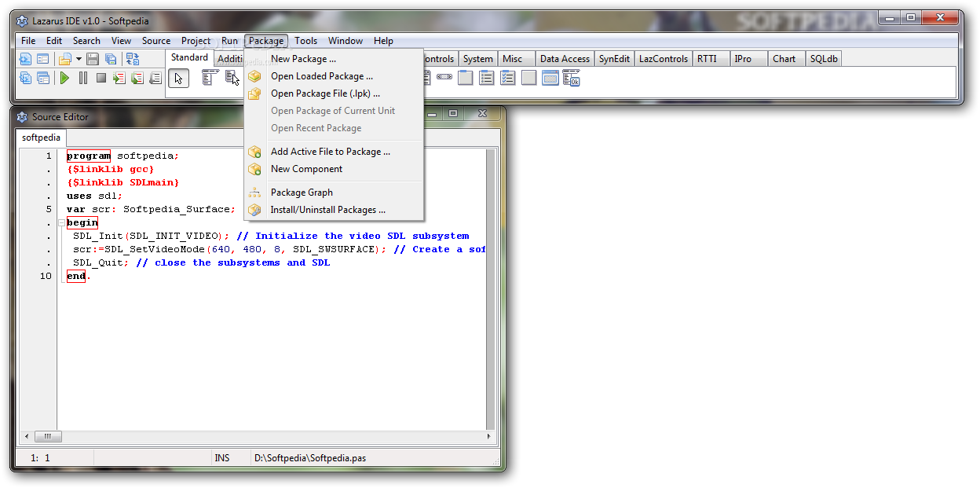
Task: Select the TActionList component icon
Action: (572, 78)
